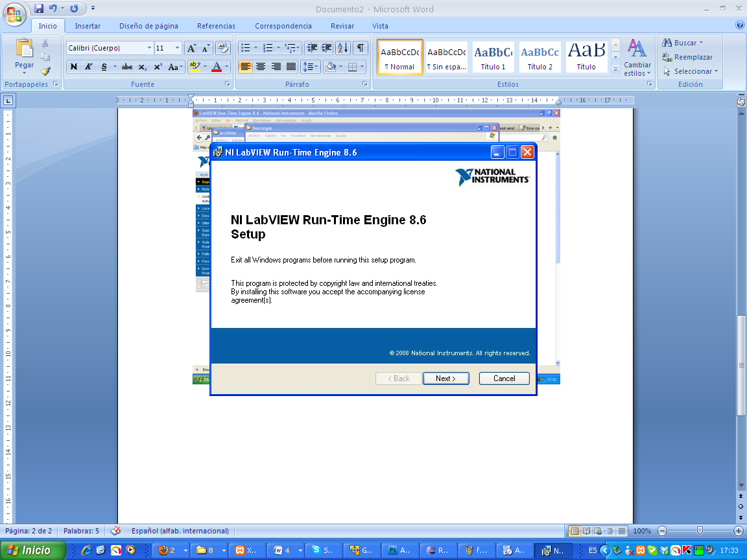Switch to Diseño de página tab
The width and height of the screenshot is (747, 560).
pos(148,26)
